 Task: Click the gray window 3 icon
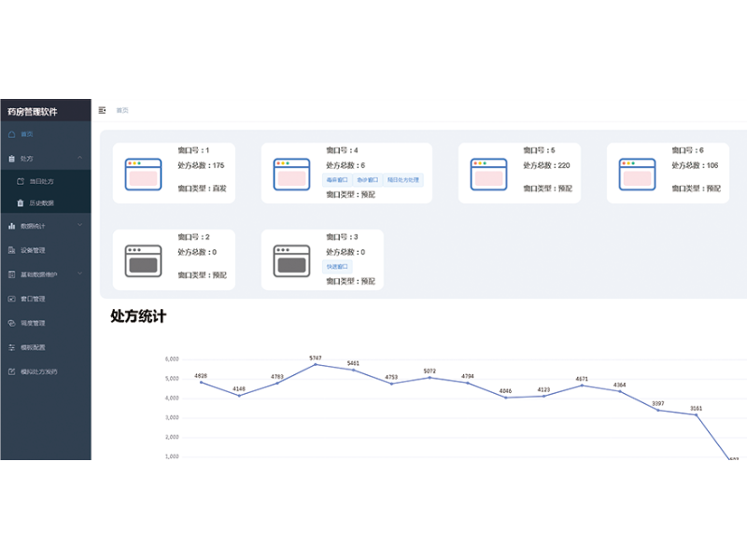(x=292, y=260)
